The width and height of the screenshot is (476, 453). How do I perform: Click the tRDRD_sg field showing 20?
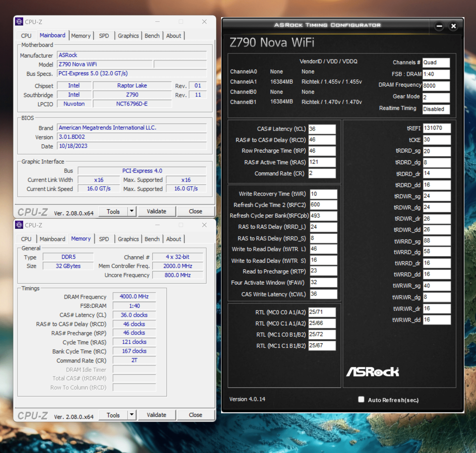[437, 151]
